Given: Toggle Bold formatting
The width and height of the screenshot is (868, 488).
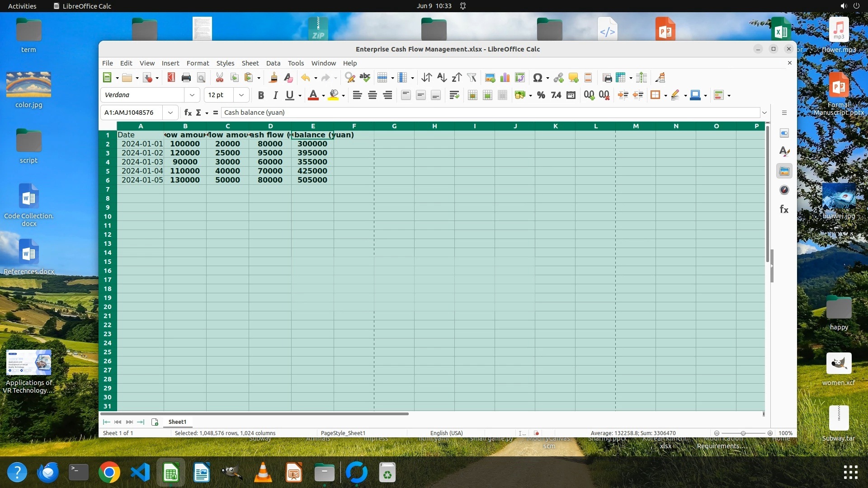Looking at the screenshot, I should point(261,95).
